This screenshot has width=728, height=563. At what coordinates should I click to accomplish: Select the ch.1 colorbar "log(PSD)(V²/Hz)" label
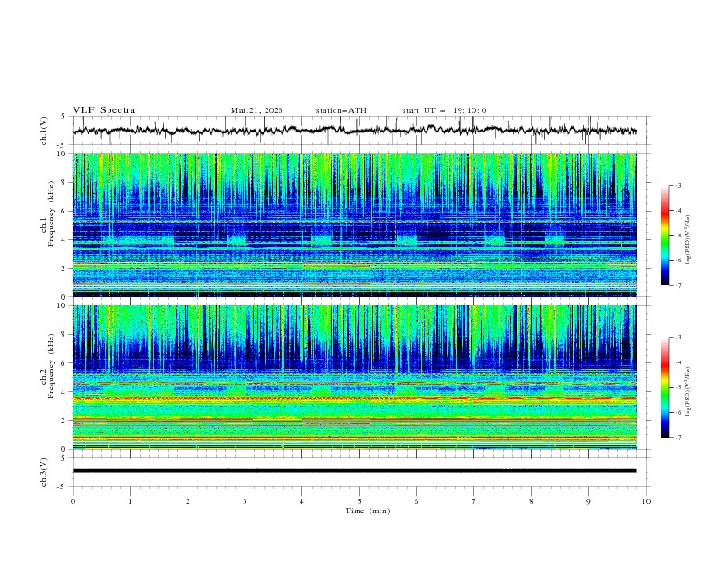[x=688, y=240]
